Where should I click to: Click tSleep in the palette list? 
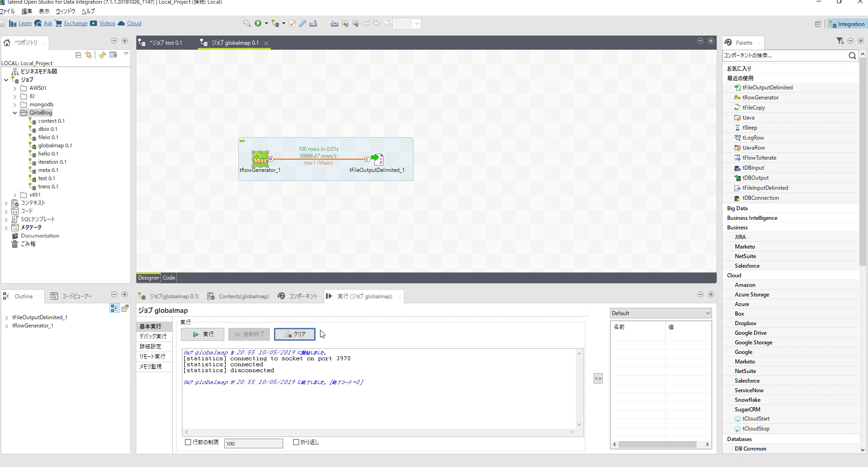coord(749,128)
